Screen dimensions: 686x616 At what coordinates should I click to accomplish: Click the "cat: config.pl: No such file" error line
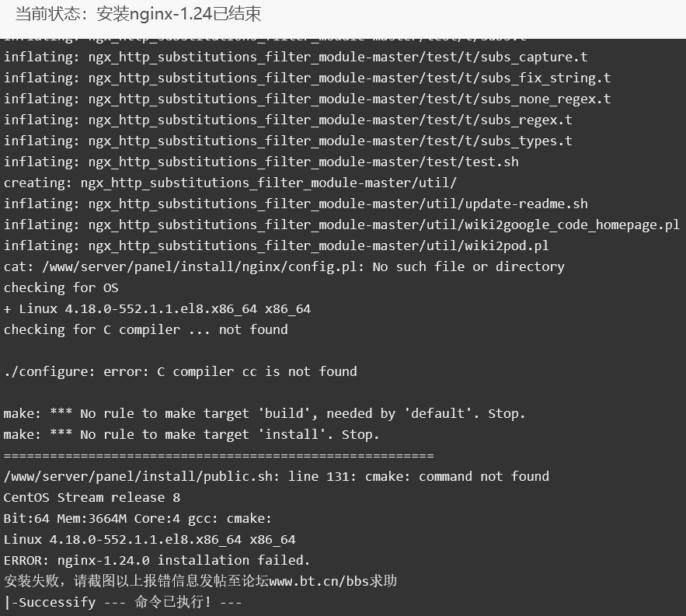(x=284, y=266)
